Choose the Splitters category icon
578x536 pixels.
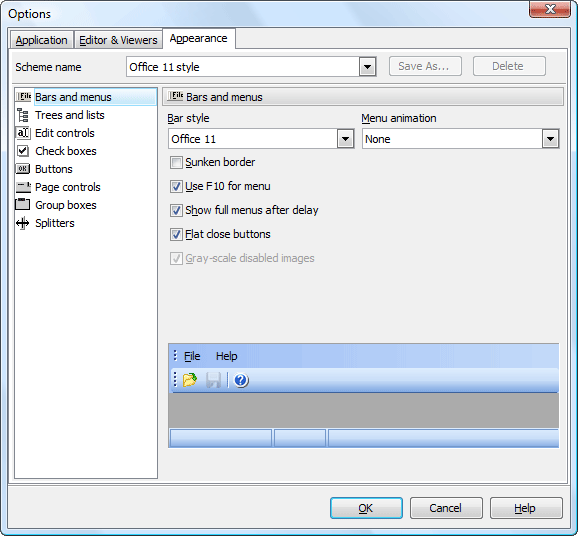tap(23, 223)
